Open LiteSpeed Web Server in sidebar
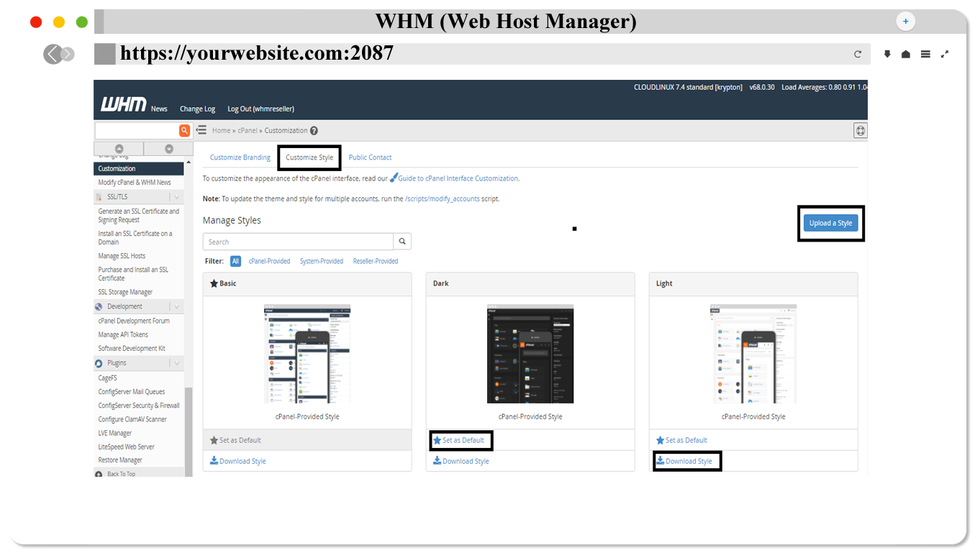The width and height of the screenshot is (980, 553). [x=126, y=447]
